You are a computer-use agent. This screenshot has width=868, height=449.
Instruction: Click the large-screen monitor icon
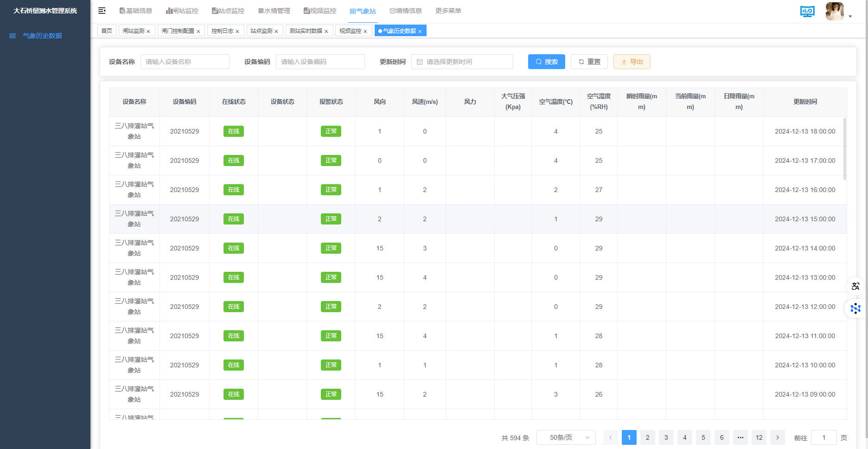pyautogui.click(x=807, y=12)
